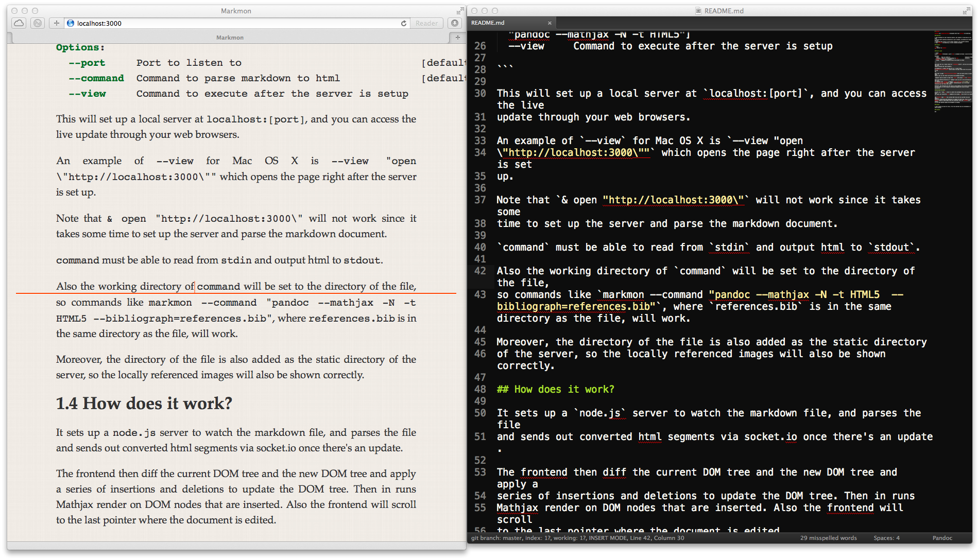978x560 pixels.
Task: Click the '## How does it work?' heading in editor
Action: point(555,390)
